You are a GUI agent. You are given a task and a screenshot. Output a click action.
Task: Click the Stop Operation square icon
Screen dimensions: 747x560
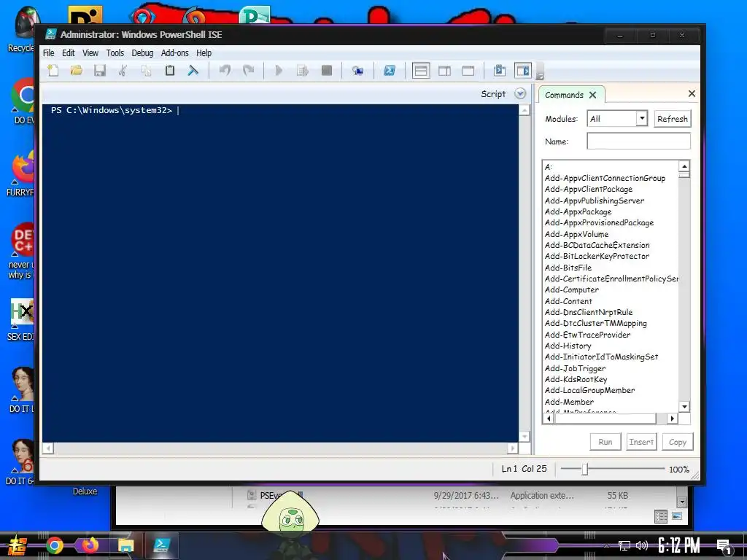326,71
